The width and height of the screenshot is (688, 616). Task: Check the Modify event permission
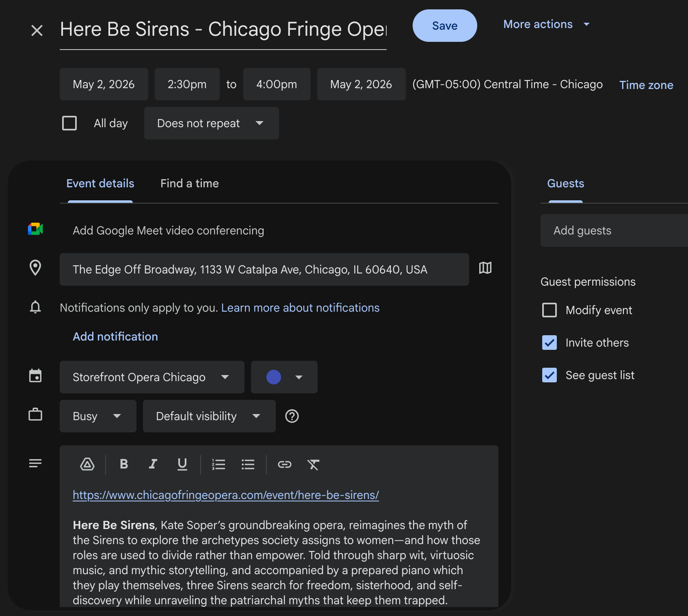[x=550, y=310]
